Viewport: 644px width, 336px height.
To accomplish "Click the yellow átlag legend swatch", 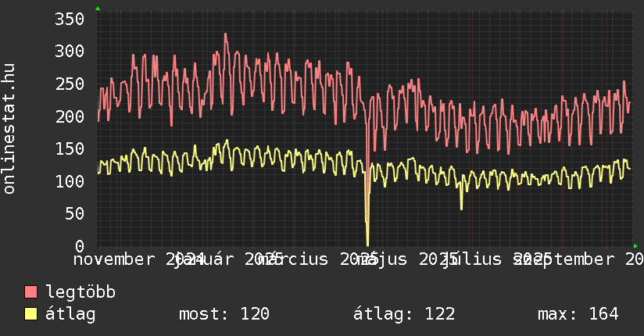I will tap(31, 314).
